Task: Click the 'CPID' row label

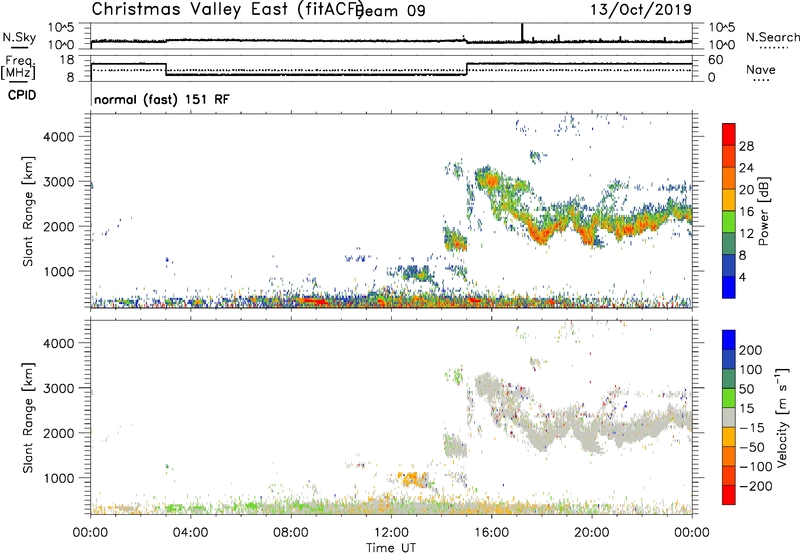Action: (22, 95)
